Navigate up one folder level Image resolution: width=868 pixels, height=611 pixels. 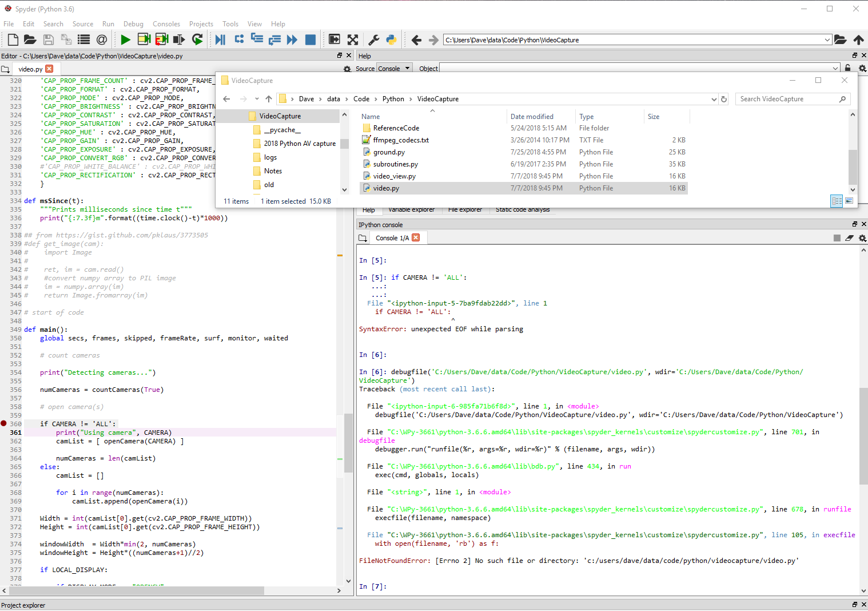tap(269, 98)
